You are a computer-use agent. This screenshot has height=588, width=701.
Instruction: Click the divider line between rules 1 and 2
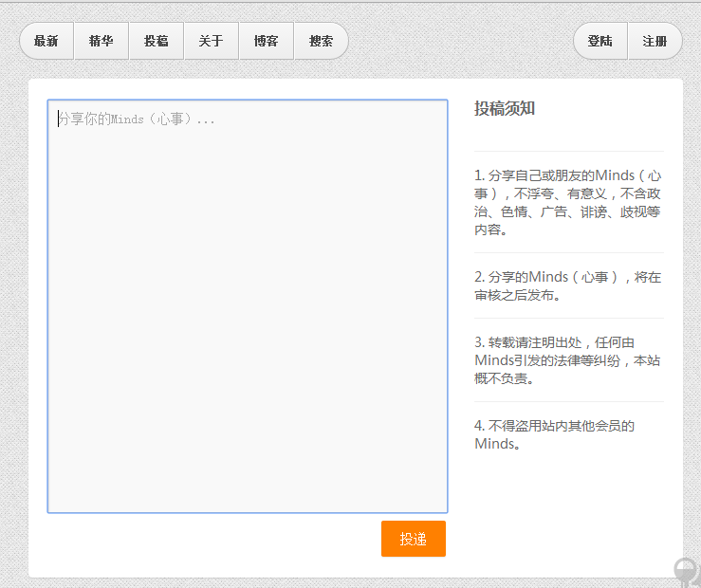(x=569, y=252)
